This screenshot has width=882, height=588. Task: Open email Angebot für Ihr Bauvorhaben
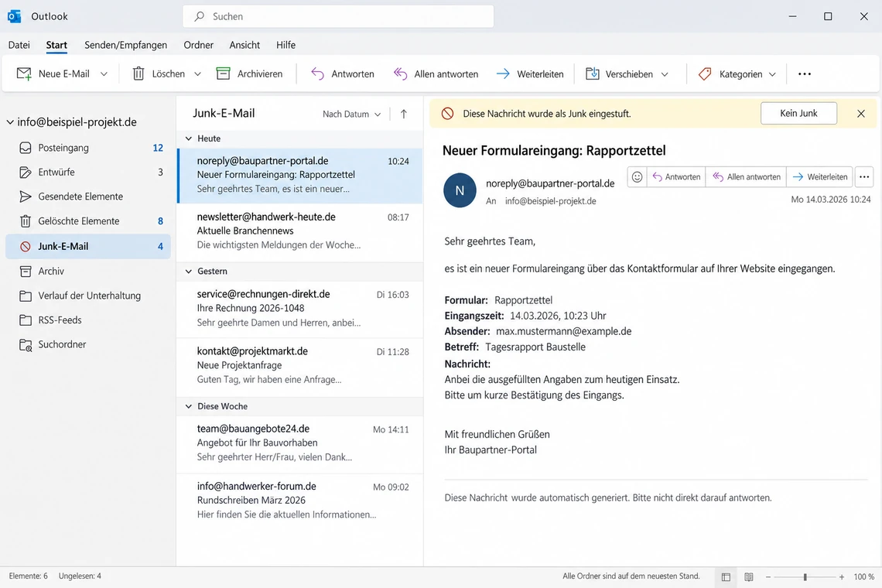coord(300,443)
